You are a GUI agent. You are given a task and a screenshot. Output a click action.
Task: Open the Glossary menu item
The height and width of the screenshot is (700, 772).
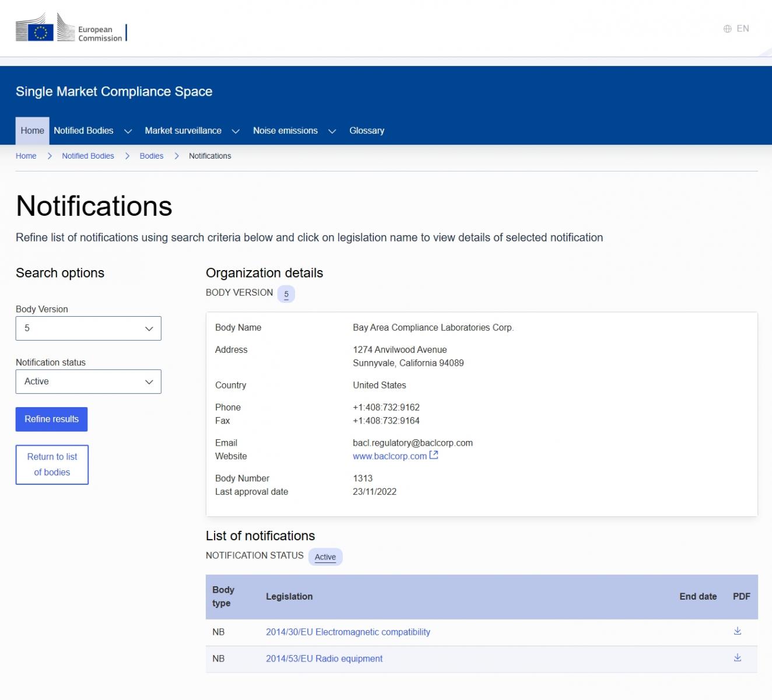[x=366, y=131]
